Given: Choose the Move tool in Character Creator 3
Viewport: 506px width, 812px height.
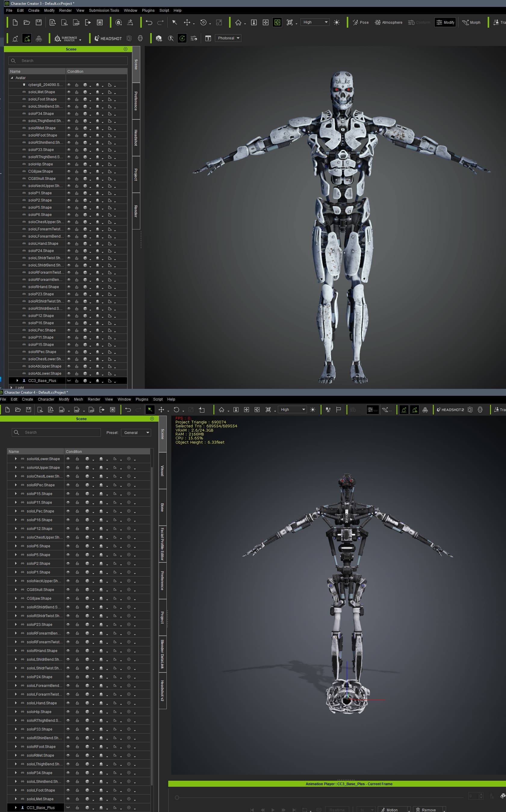Looking at the screenshot, I should tap(187, 22).
